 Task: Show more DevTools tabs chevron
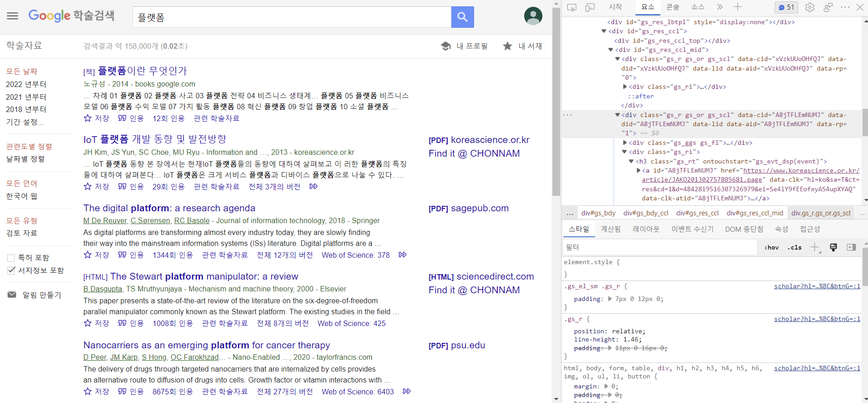click(720, 7)
